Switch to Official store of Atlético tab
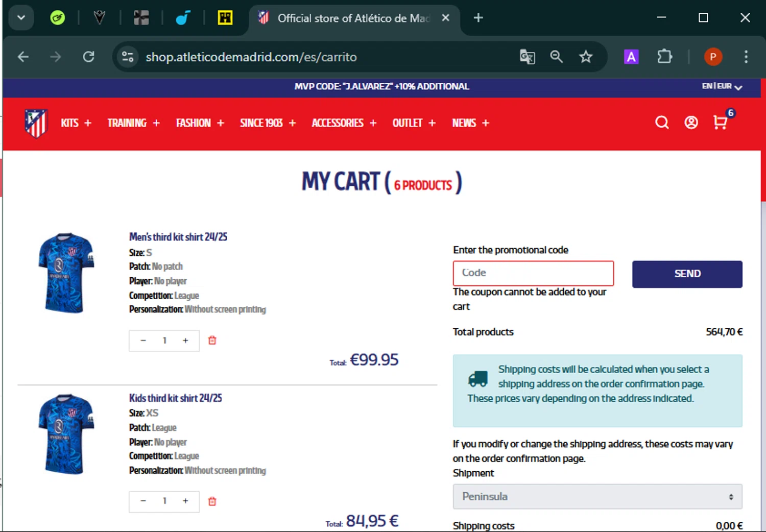766x532 pixels. click(x=353, y=18)
